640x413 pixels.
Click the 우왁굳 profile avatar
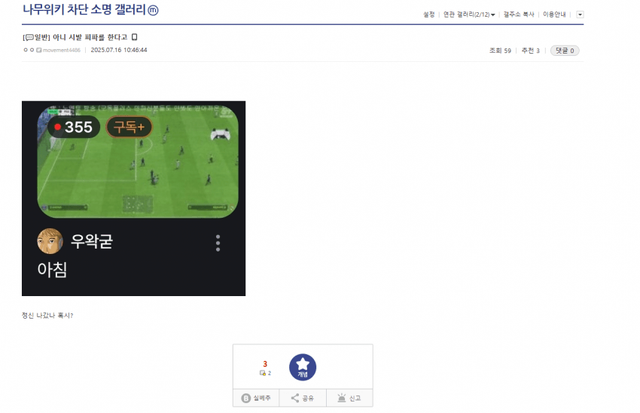click(x=50, y=241)
